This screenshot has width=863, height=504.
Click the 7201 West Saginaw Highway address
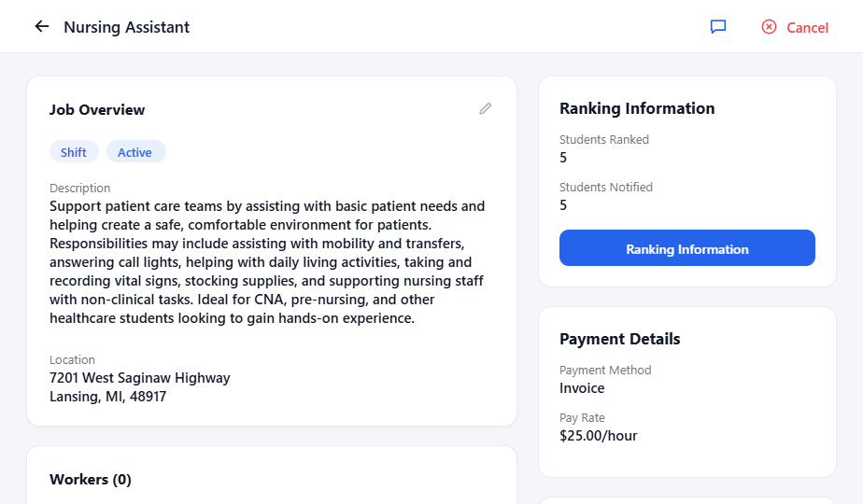point(140,378)
